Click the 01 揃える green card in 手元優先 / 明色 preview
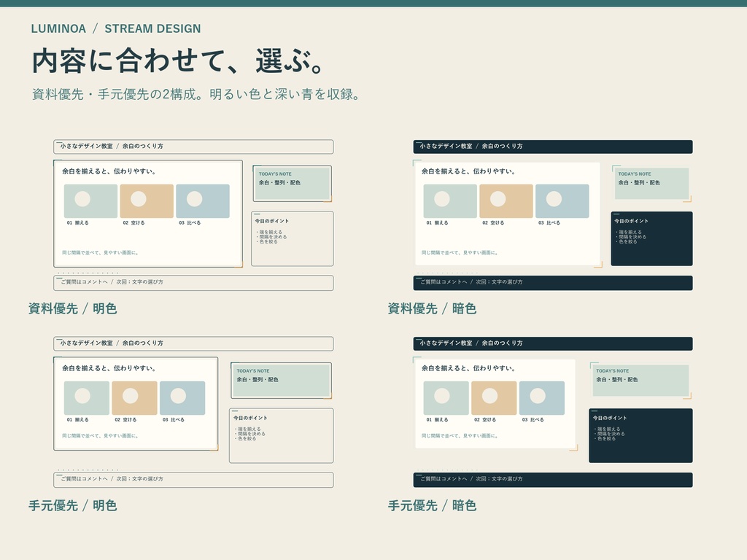Viewport: 747px width, 560px height. 87,398
